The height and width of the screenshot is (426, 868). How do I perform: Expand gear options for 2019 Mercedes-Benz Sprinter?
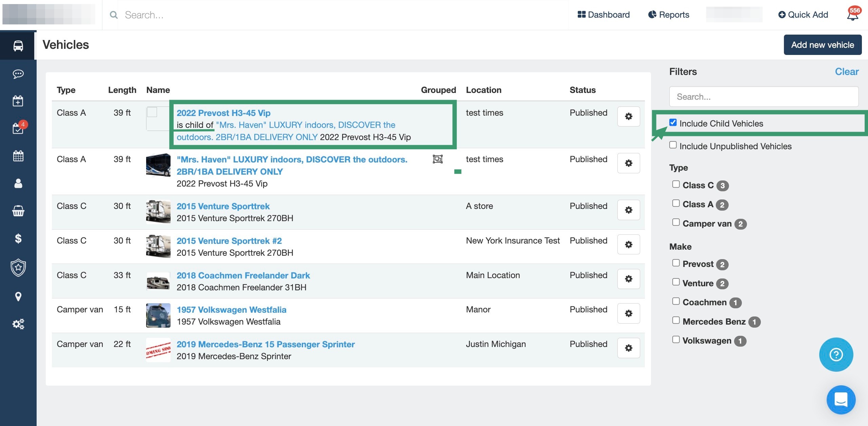pyautogui.click(x=628, y=348)
